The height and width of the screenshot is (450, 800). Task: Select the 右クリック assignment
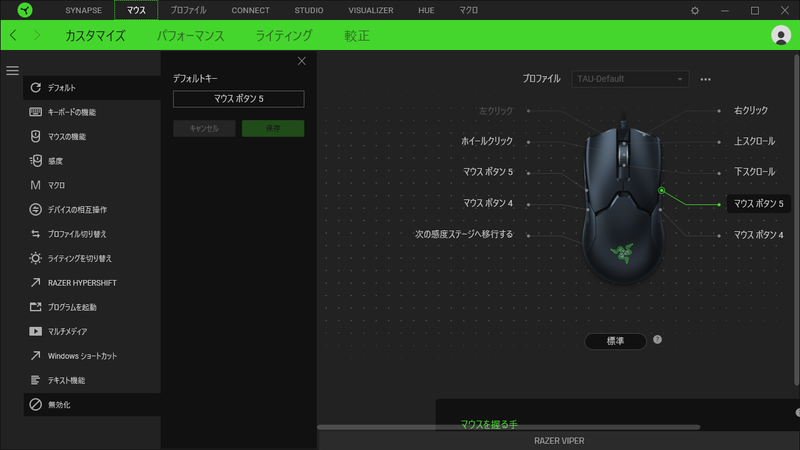(751, 110)
